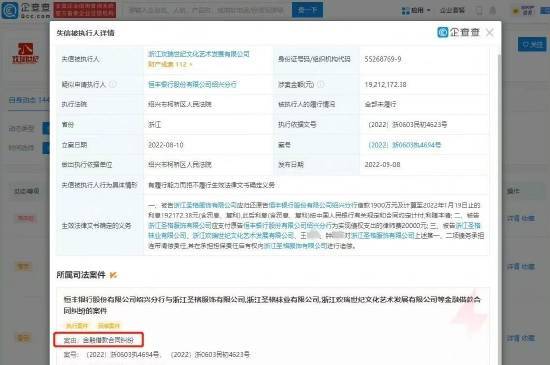Click the 企查查 logo inside dialog header
Screen dimensions: 550x365
[x=458, y=32]
